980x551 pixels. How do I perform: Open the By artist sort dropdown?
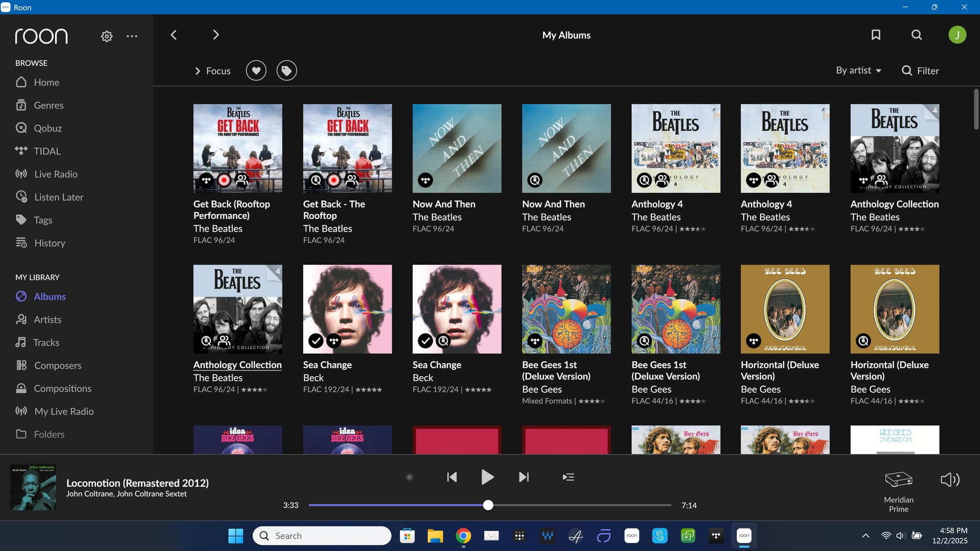[858, 70]
